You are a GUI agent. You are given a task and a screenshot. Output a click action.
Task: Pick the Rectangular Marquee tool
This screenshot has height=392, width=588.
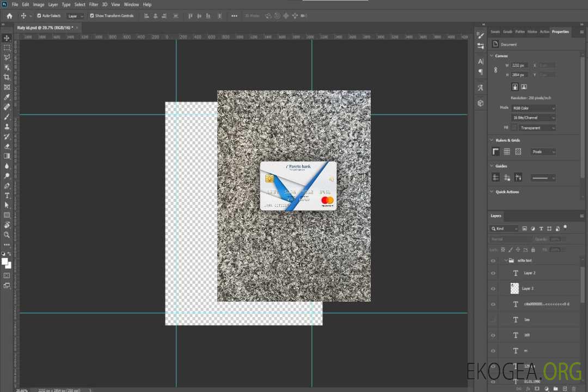7,47
